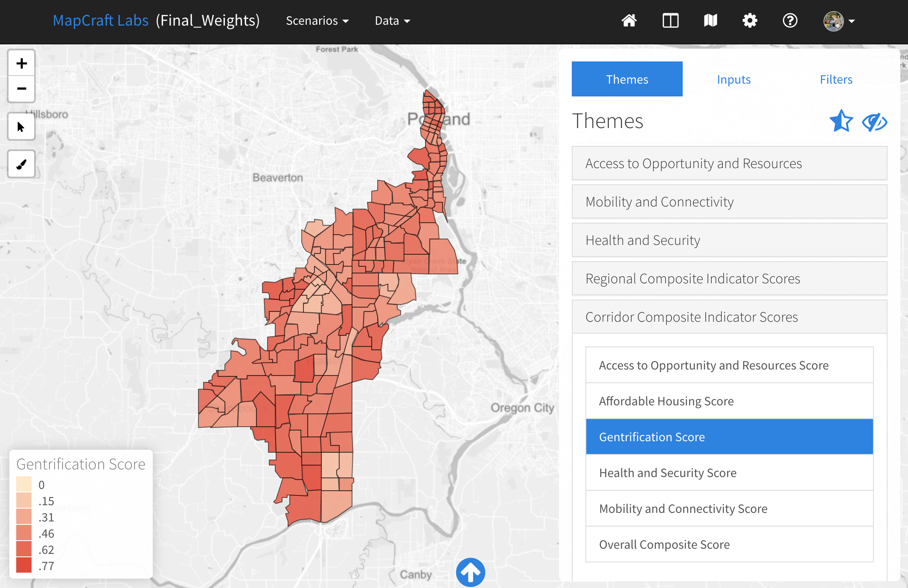Select the pointer arrow map tool
This screenshot has height=588, width=908.
[x=21, y=127]
